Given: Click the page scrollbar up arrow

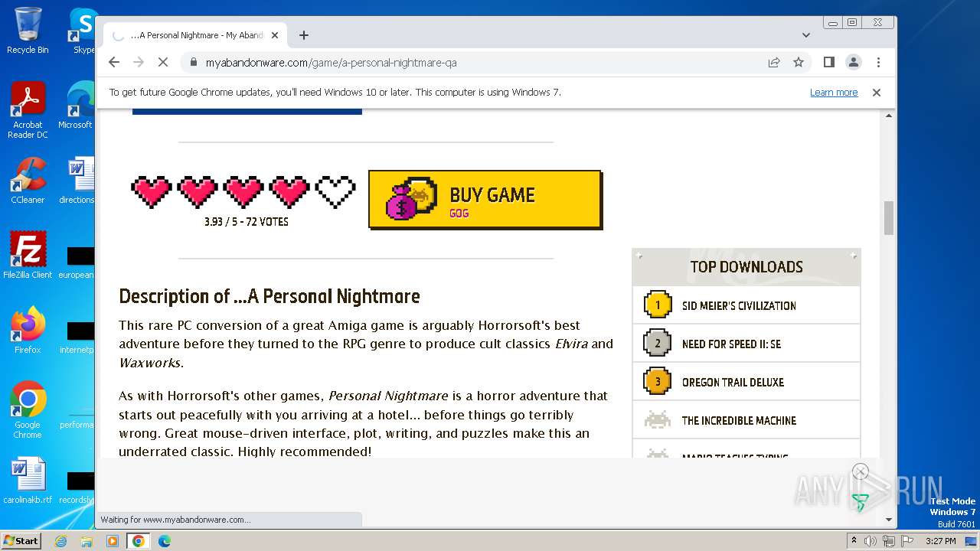Looking at the screenshot, I should point(889,116).
